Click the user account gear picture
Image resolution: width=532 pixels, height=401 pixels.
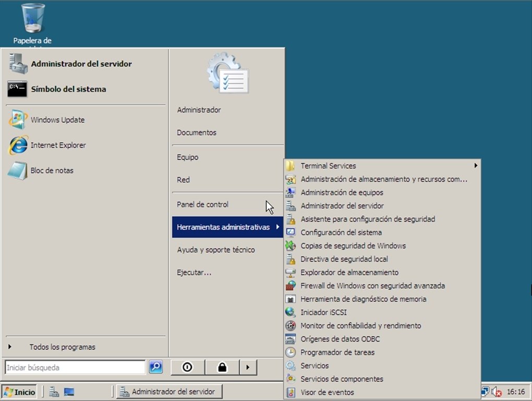pos(228,73)
